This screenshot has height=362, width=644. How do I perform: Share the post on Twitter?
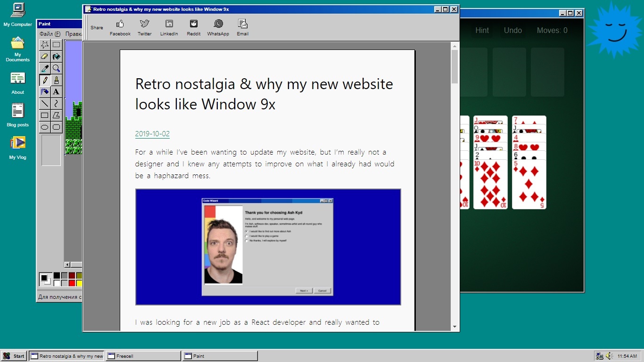(144, 27)
